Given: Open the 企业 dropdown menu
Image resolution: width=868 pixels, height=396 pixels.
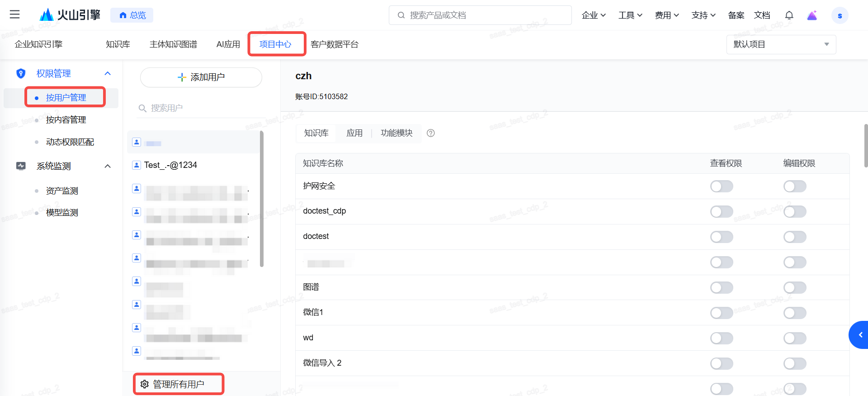Looking at the screenshot, I should point(594,15).
